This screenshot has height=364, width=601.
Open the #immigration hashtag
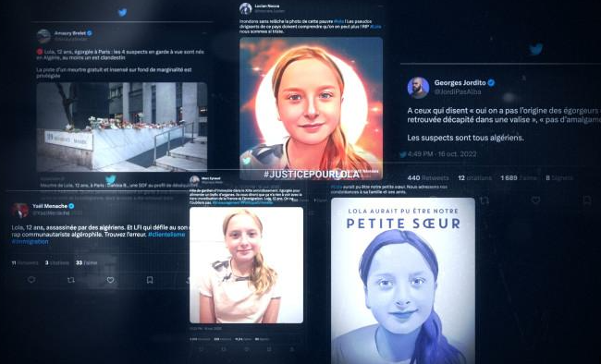point(30,242)
